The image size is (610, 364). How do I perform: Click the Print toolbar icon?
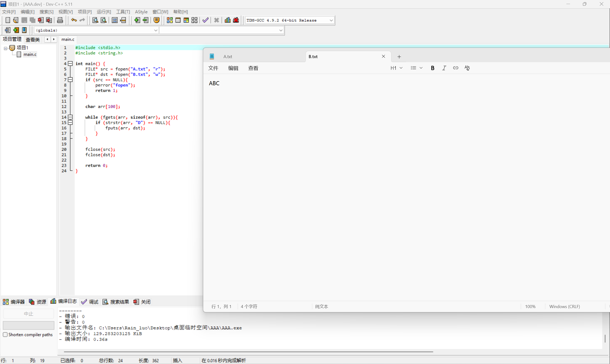coord(60,20)
